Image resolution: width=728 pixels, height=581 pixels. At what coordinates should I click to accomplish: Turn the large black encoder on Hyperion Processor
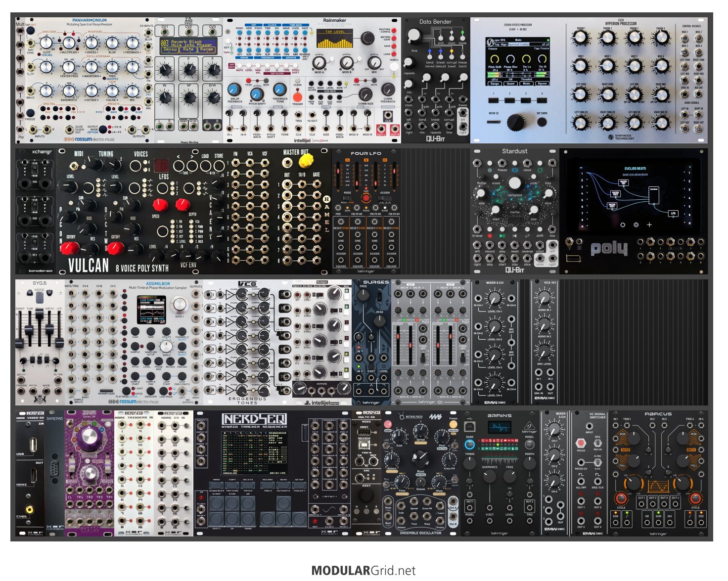pyautogui.click(x=517, y=122)
